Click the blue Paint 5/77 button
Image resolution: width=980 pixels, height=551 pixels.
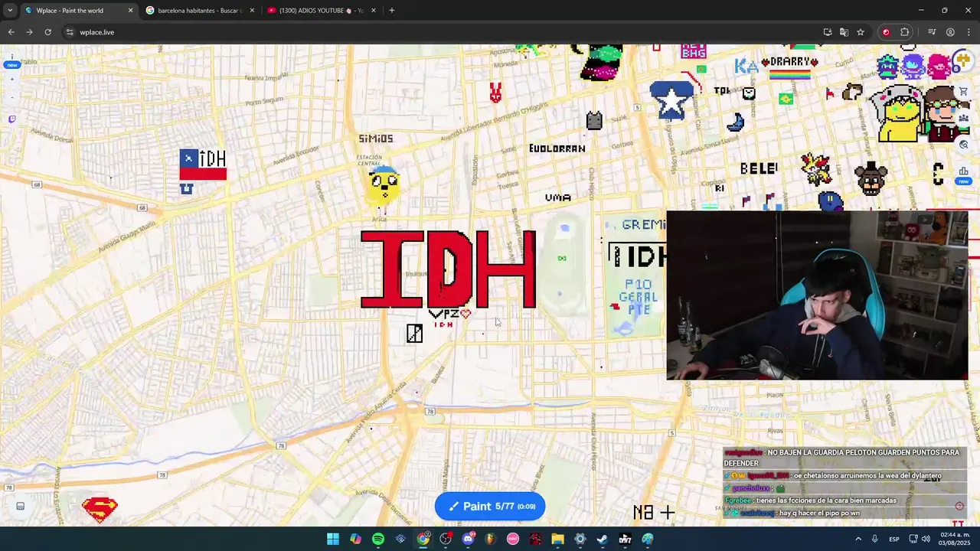point(490,506)
